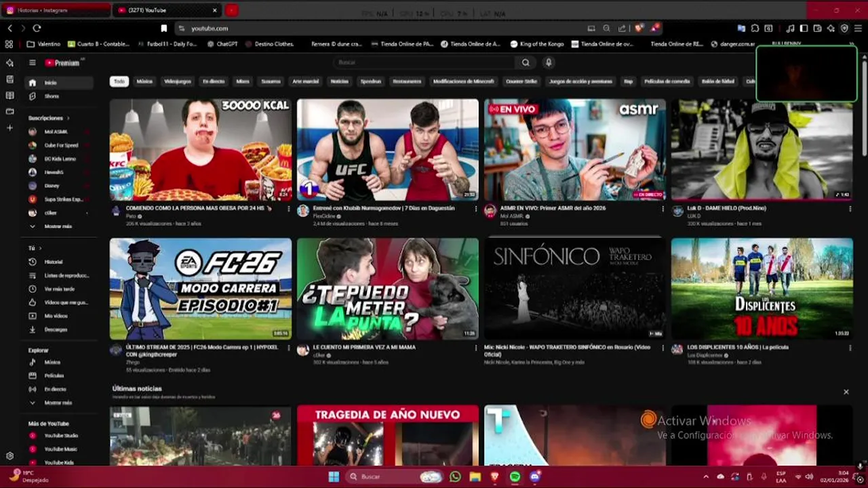Click the Windows Start button

[334, 476]
